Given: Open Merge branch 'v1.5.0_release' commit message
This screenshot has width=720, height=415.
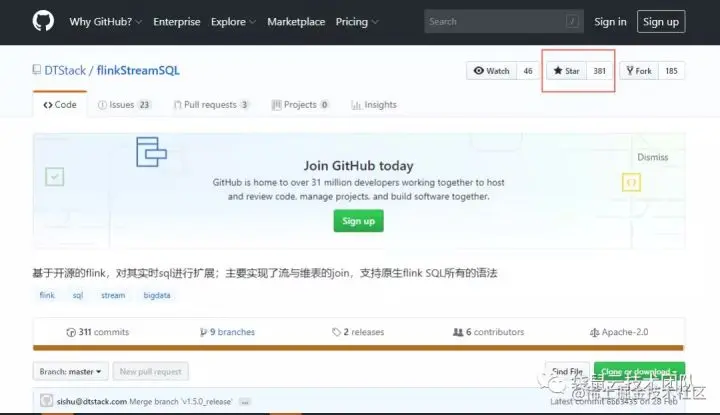Looking at the screenshot, I should (x=180, y=402).
